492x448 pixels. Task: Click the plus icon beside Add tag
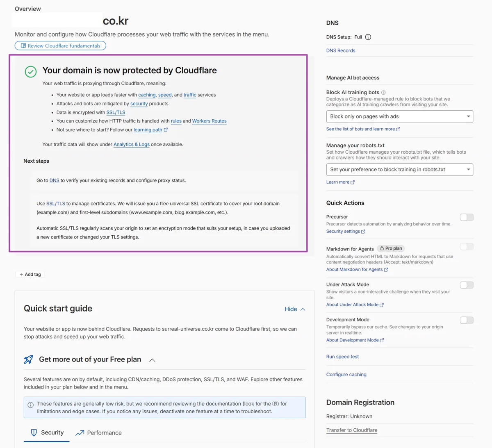point(21,275)
